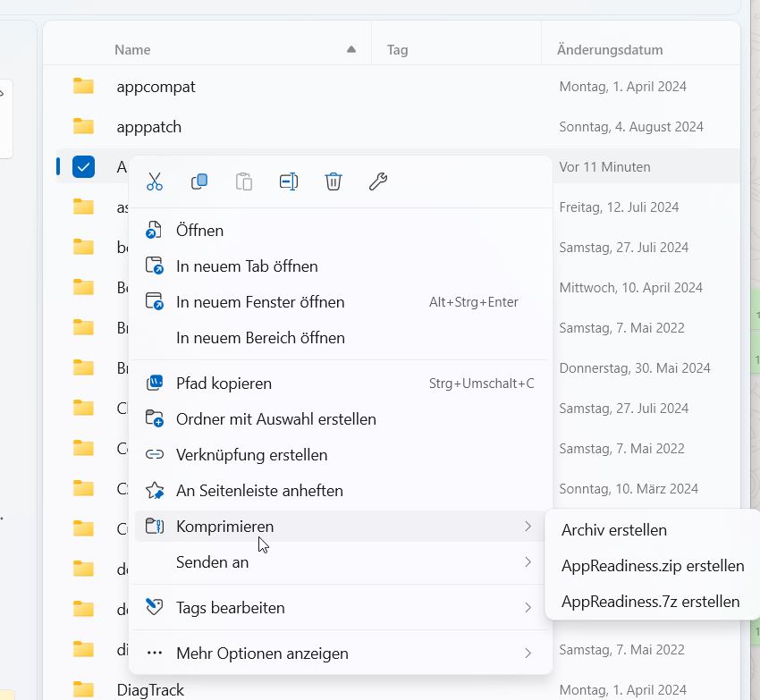Click the folder icon dated Mittwoch, 10. April 2024
This screenshot has width=760, height=700.
[x=83, y=288]
